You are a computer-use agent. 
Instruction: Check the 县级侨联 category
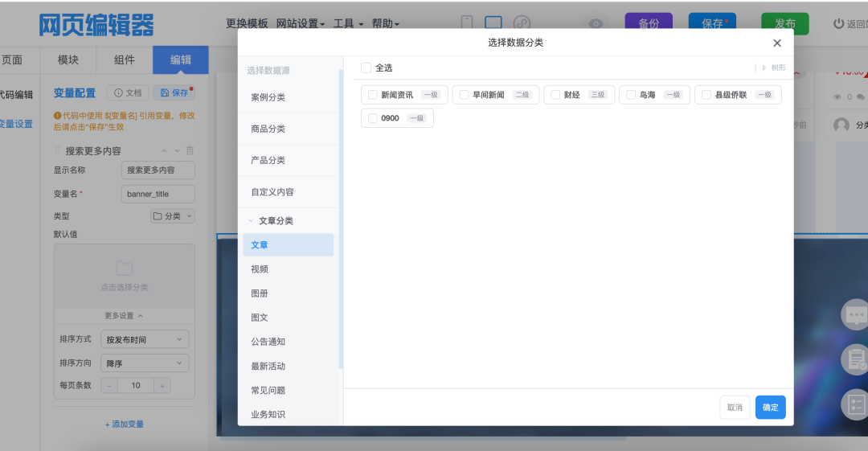[x=706, y=95]
